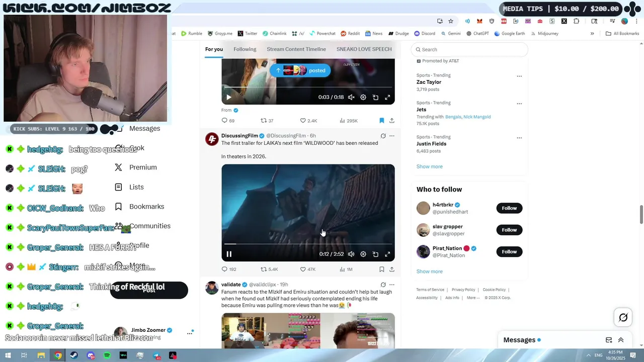Seek on top video progress bar
Image resolution: width=644 pixels, height=362 pixels.
pos(308,87)
